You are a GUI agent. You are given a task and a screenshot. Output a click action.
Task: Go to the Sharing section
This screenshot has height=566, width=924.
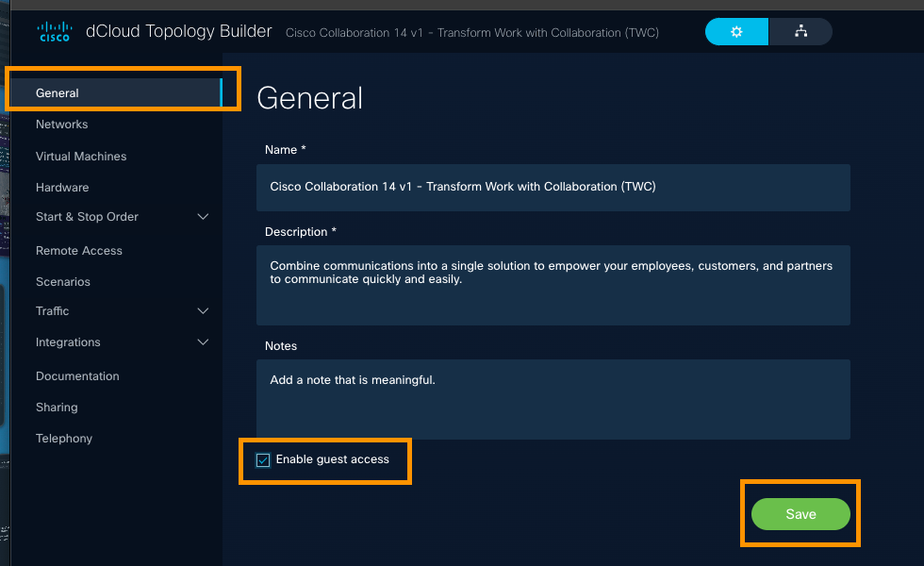[x=57, y=408]
